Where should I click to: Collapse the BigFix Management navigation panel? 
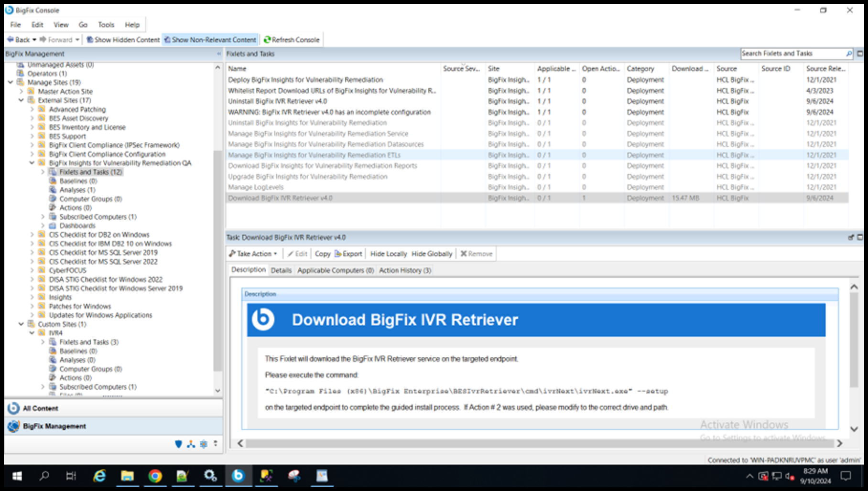click(x=218, y=54)
